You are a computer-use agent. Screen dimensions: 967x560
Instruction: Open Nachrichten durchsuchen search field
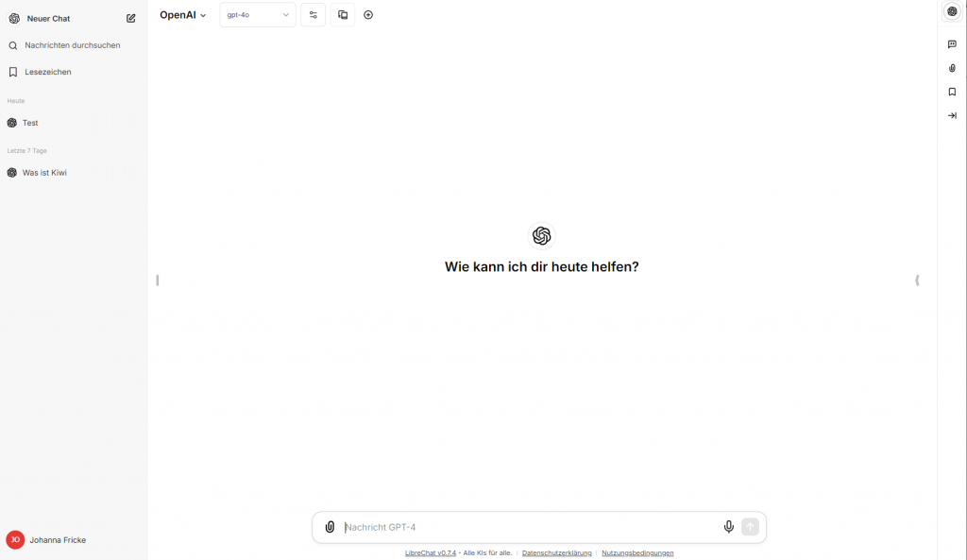pos(72,45)
